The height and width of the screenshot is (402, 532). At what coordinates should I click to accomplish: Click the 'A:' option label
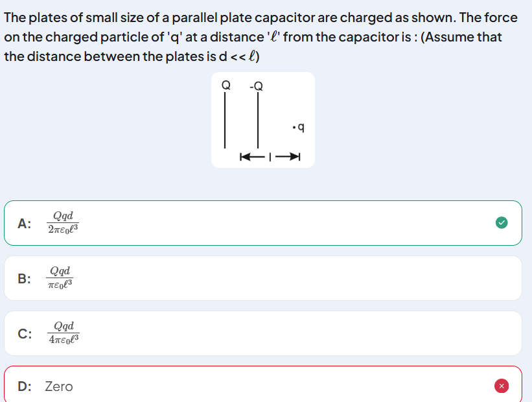[x=25, y=224]
